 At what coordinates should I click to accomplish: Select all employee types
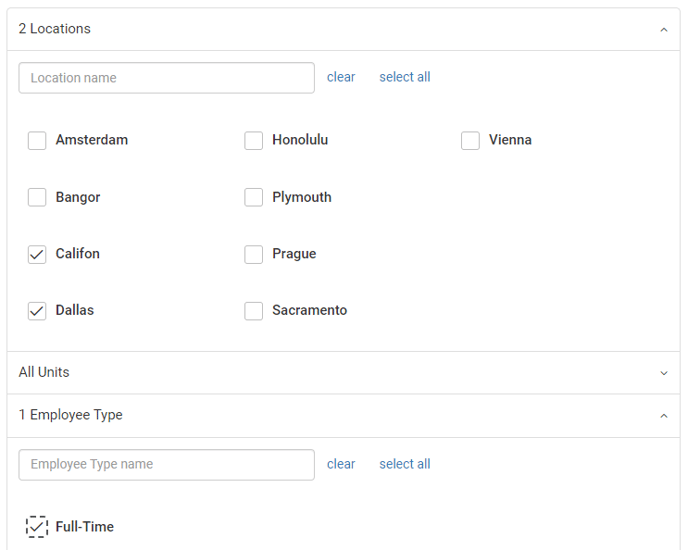pos(404,465)
